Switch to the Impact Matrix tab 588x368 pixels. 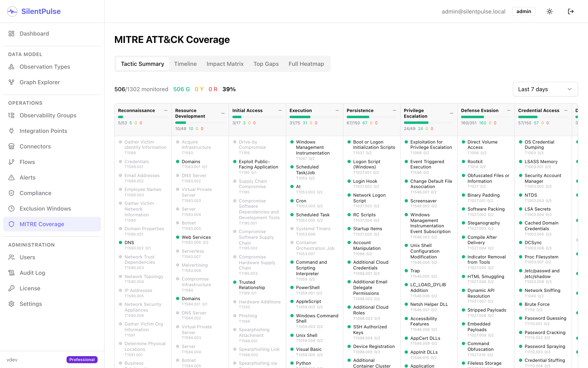pyautogui.click(x=225, y=64)
